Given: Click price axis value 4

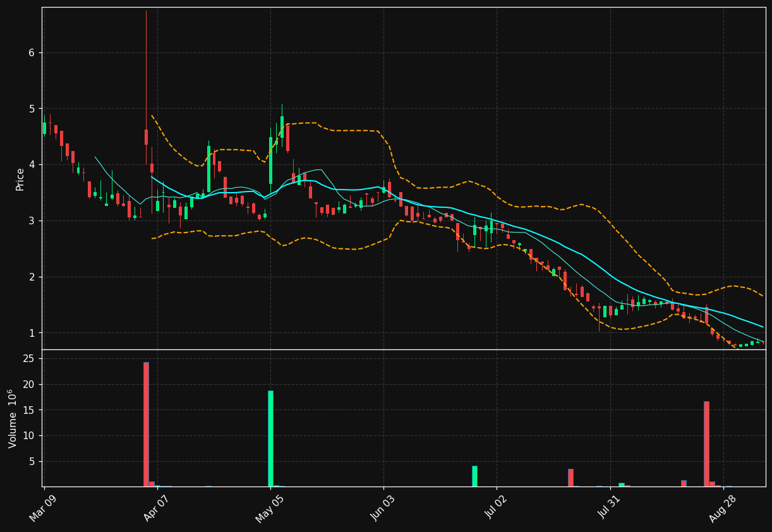Looking at the screenshot, I should point(31,165).
